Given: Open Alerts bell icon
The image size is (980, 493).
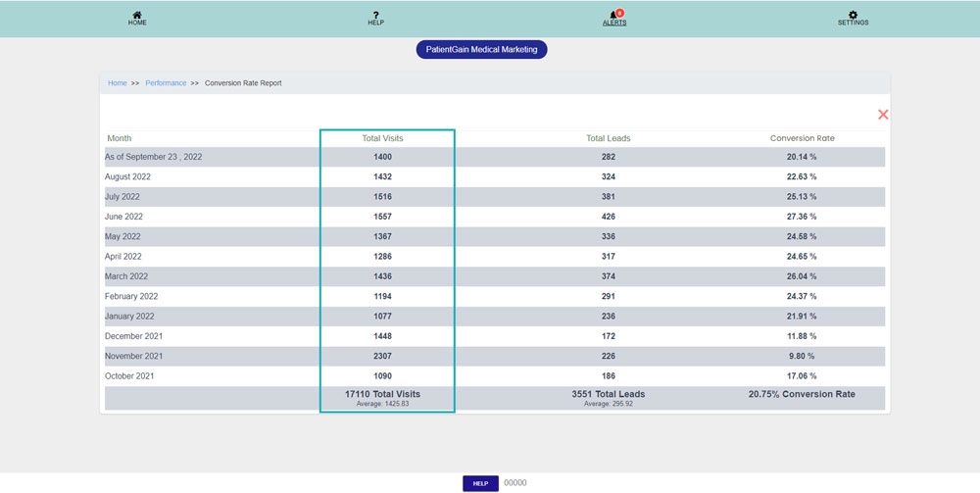Looking at the screenshot, I should [x=614, y=15].
